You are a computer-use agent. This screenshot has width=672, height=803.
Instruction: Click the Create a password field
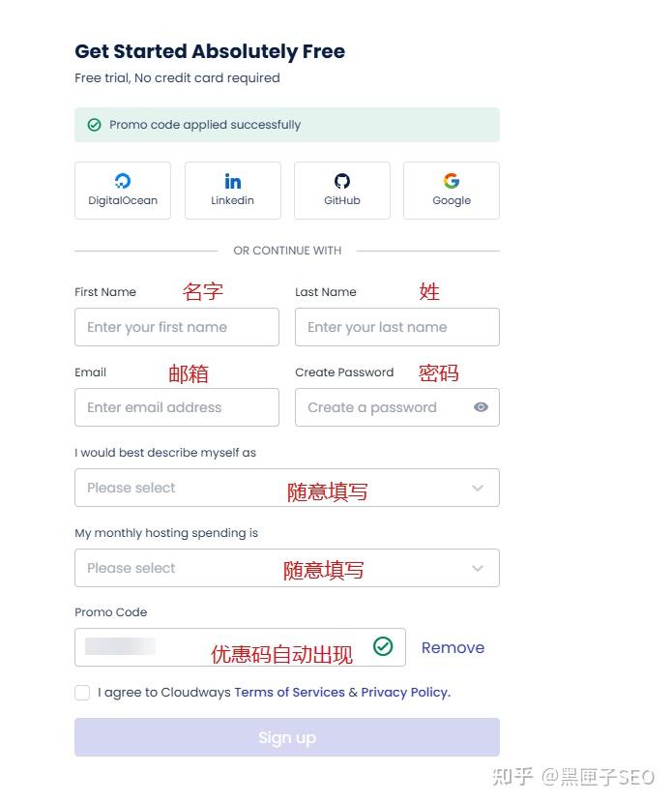click(382, 407)
